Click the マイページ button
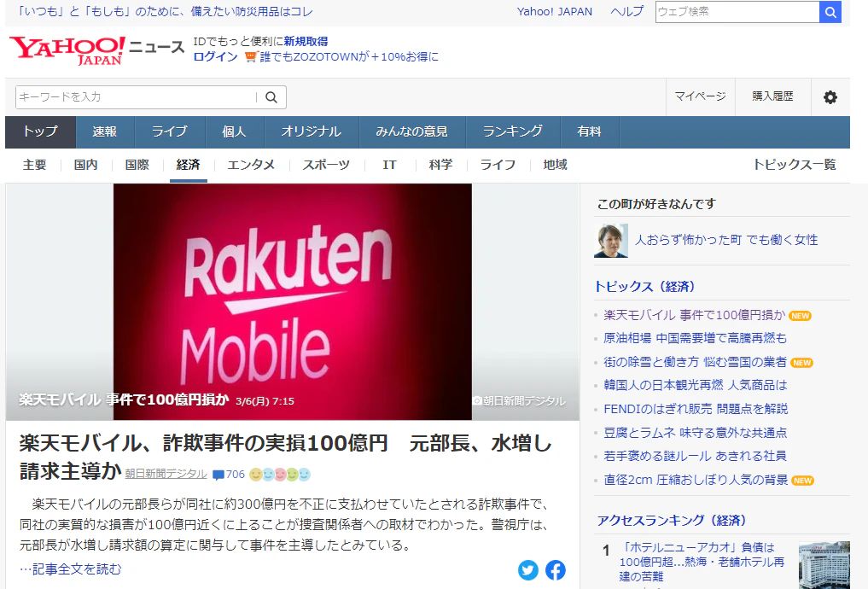 tap(700, 96)
